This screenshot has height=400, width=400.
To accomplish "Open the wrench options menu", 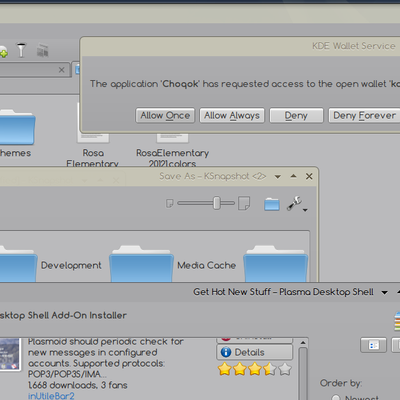I will [x=296, y=204].
